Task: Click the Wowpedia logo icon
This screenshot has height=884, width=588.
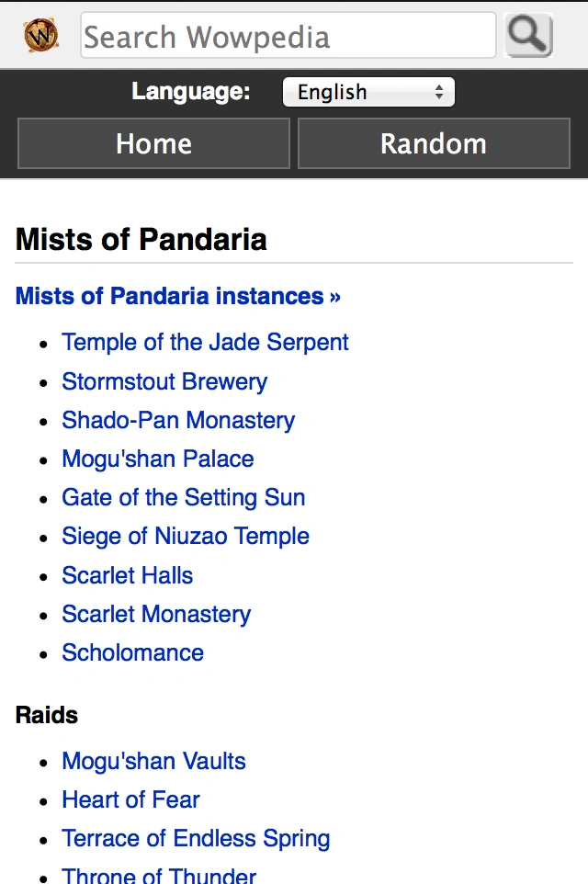Action: point(40,36)
